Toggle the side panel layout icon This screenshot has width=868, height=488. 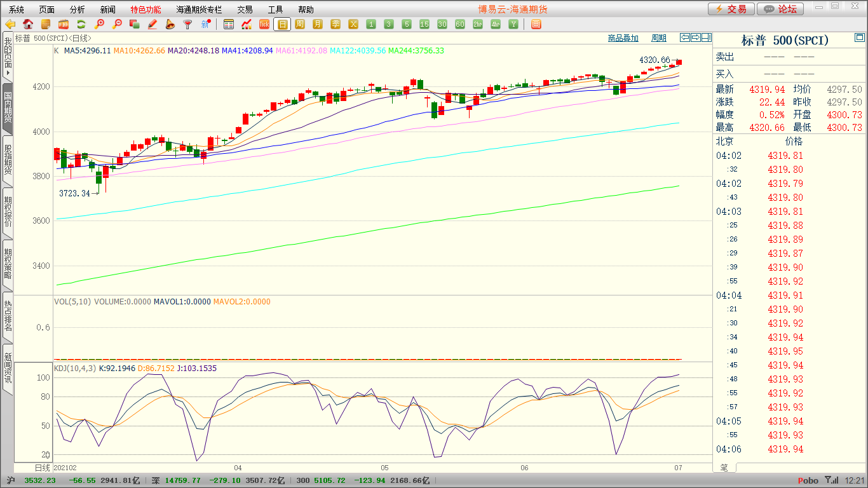[x=707, y=37]
